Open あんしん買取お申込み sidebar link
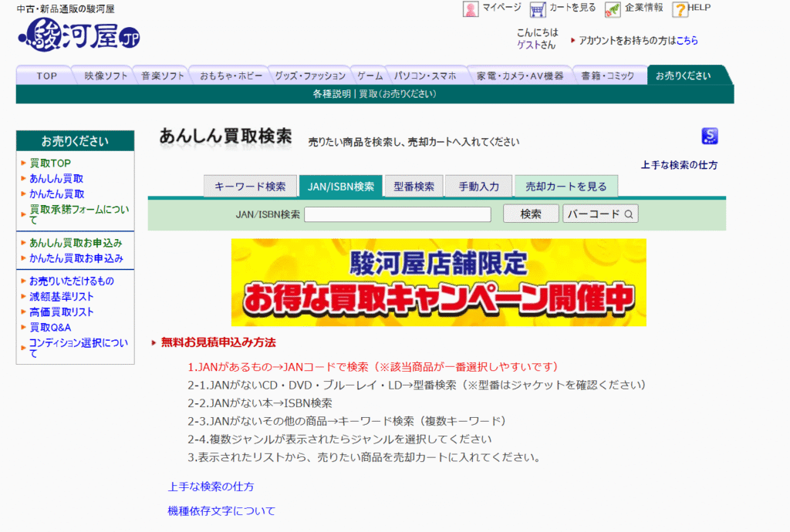Screen dimensions: 790x532 tap(76, 243)
